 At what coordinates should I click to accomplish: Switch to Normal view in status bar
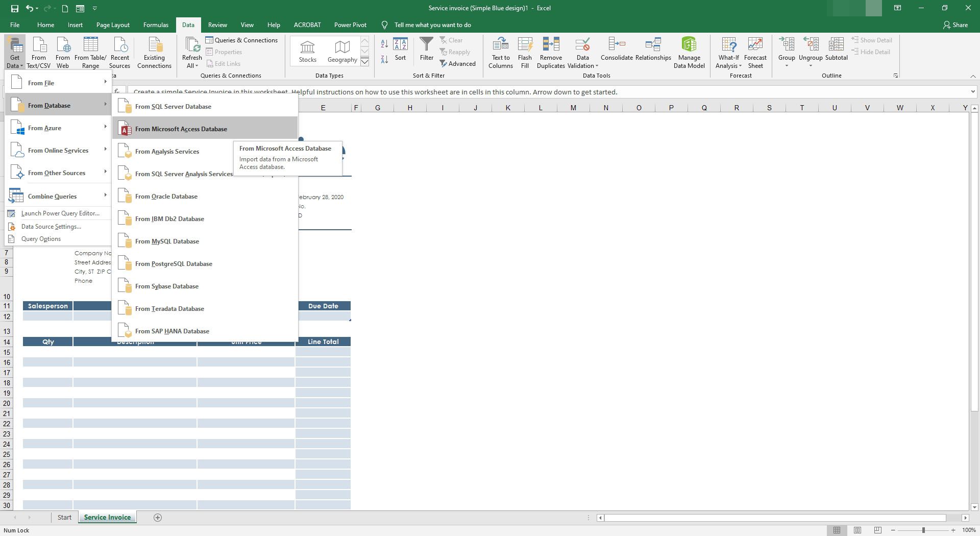click(x=837, y=530)
